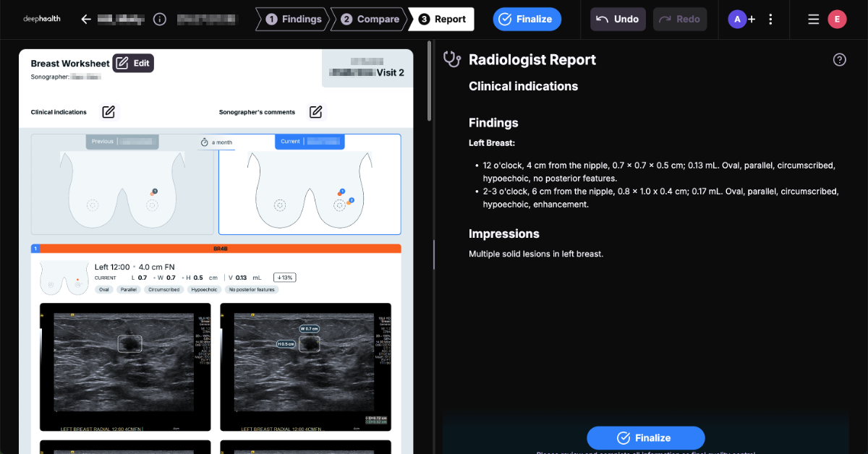Screen dimensions: 868x454
Task: Click lesion marker 1 on current diagram
Action: [x=341, y=191]
